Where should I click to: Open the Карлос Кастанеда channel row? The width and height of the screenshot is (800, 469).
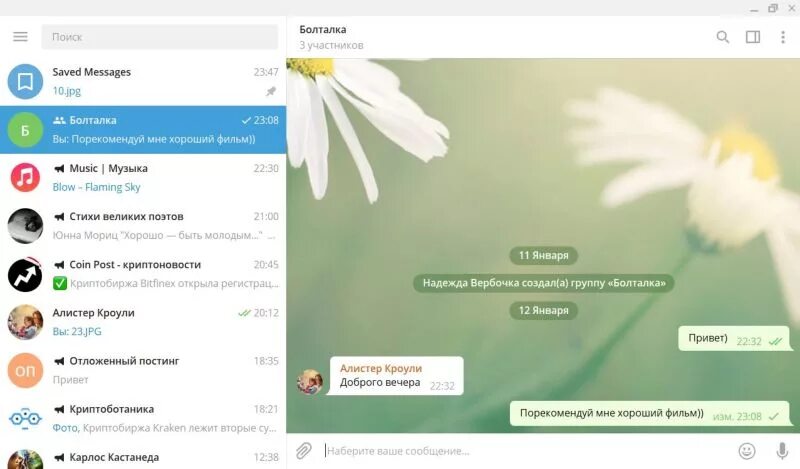coord(143,458)
